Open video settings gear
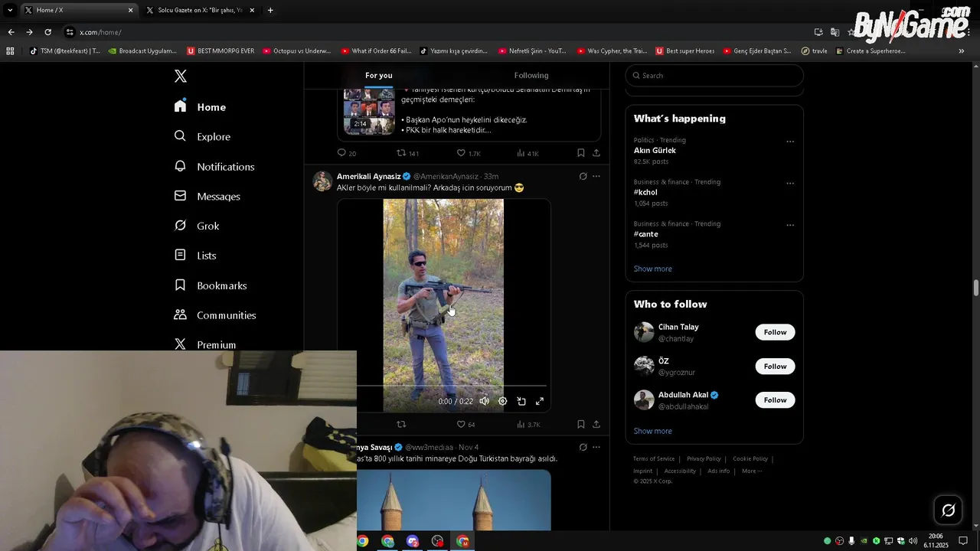This screenshot has height=551, width=980. coord(502,401)
